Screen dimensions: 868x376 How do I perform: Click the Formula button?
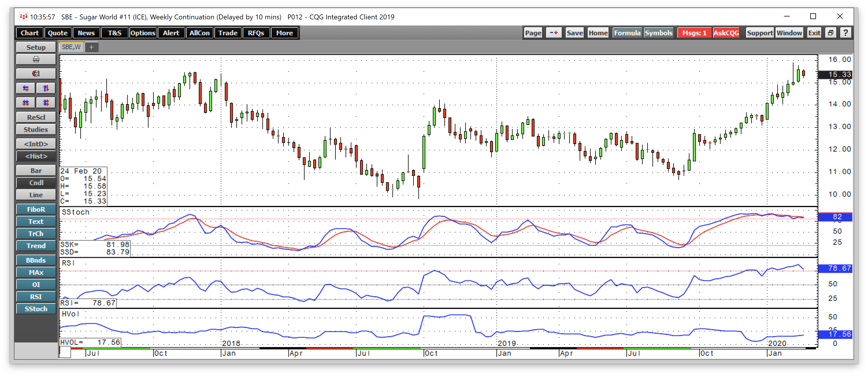[627, 33]
